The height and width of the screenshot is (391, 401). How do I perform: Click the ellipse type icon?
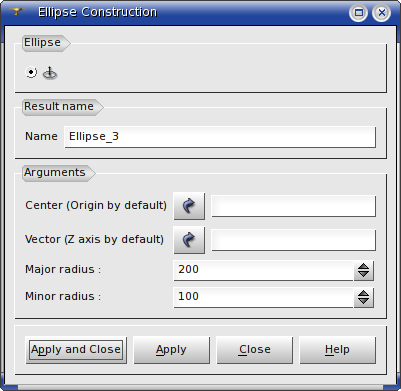50,73
